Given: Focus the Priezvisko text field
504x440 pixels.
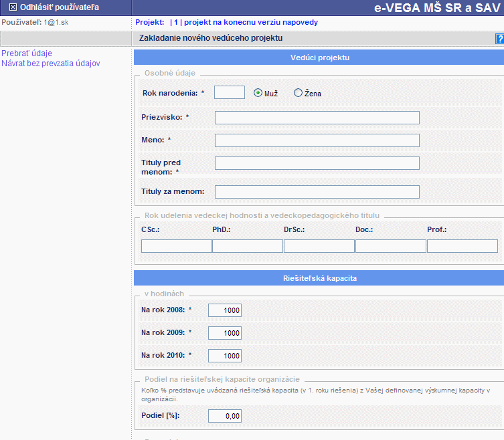Looking at the screenshot, I should pyautogui.click(x=317, y=118).
